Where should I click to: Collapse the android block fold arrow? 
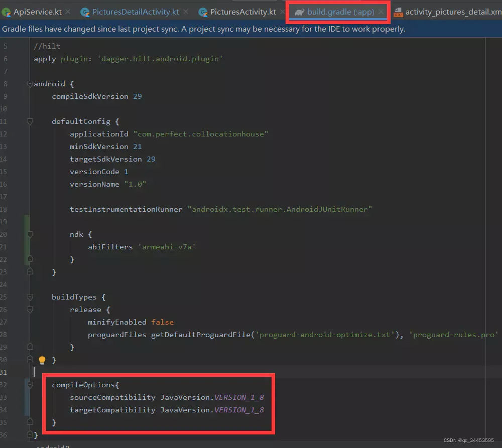click(x=29, y=83)
